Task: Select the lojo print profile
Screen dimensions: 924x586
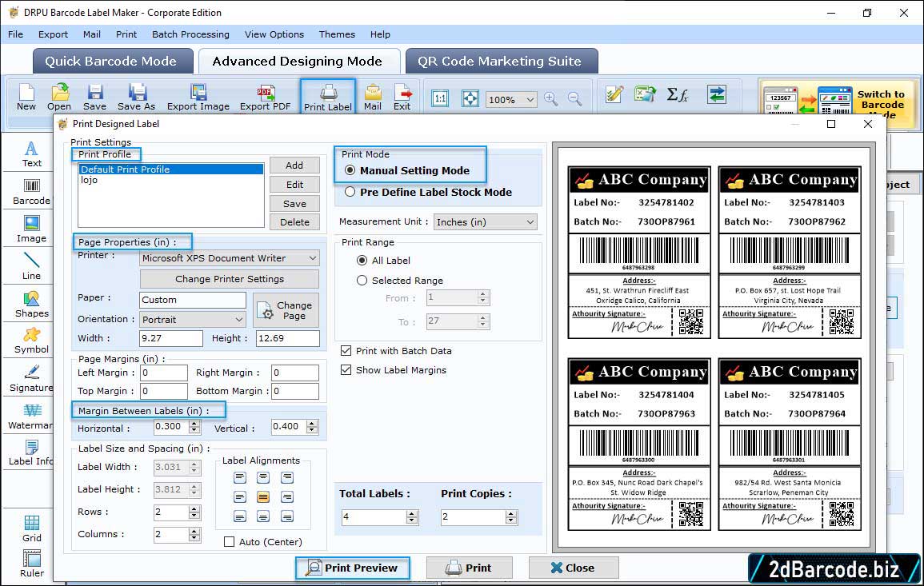Action: [x=89, y=180]
